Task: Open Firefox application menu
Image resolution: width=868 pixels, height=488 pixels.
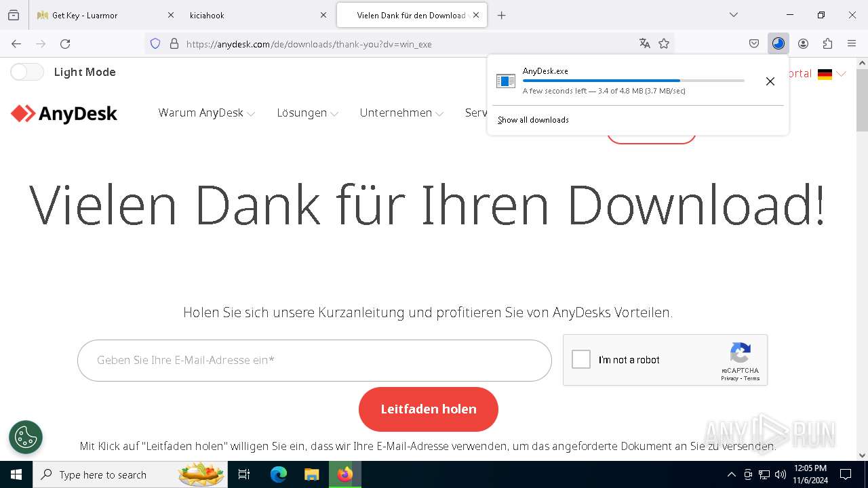Action: (852, 43)
